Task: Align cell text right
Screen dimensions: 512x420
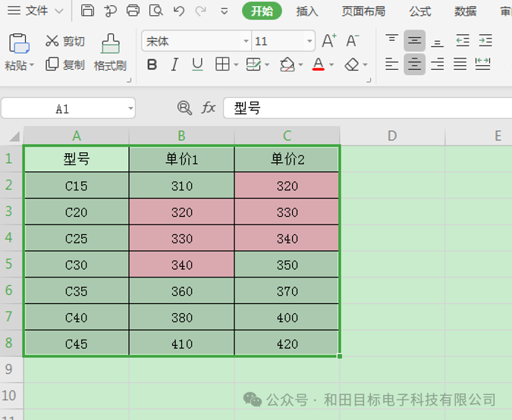Action: 437,64
